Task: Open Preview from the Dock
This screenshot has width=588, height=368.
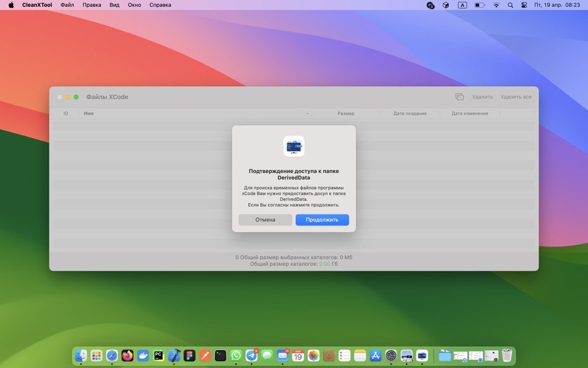Action: click(x=407, y=355)
